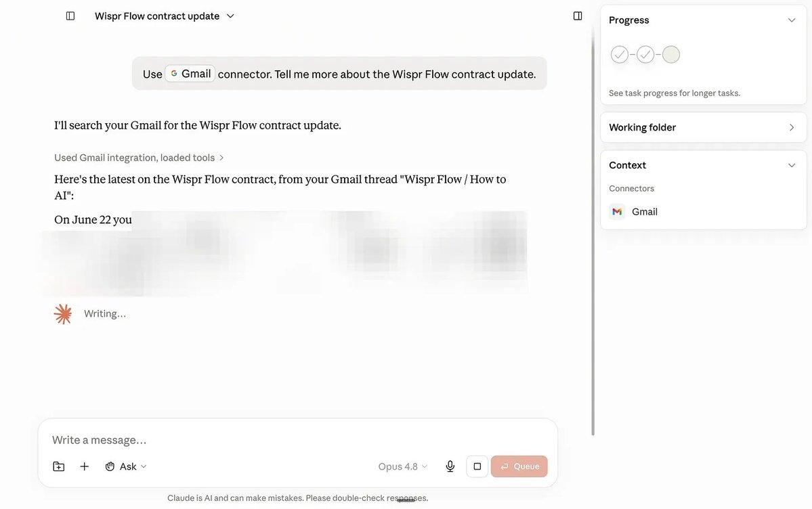Click the first completed progress step circle

(x=620, y=54)
